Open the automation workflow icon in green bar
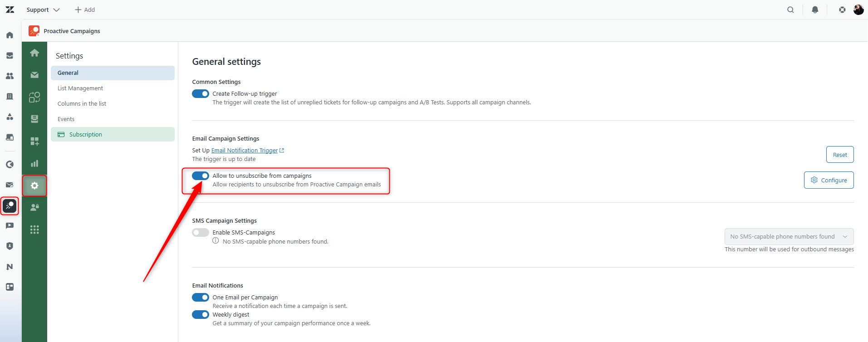This screenshot has height=342, width=868. [34, 97]
